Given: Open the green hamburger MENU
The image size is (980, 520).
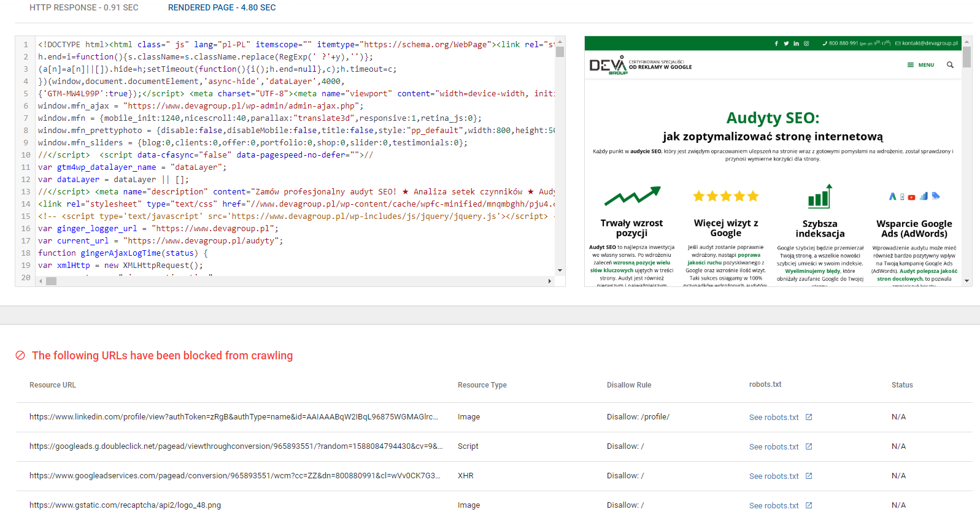Looking at the screenshot, I should (920, 65).
